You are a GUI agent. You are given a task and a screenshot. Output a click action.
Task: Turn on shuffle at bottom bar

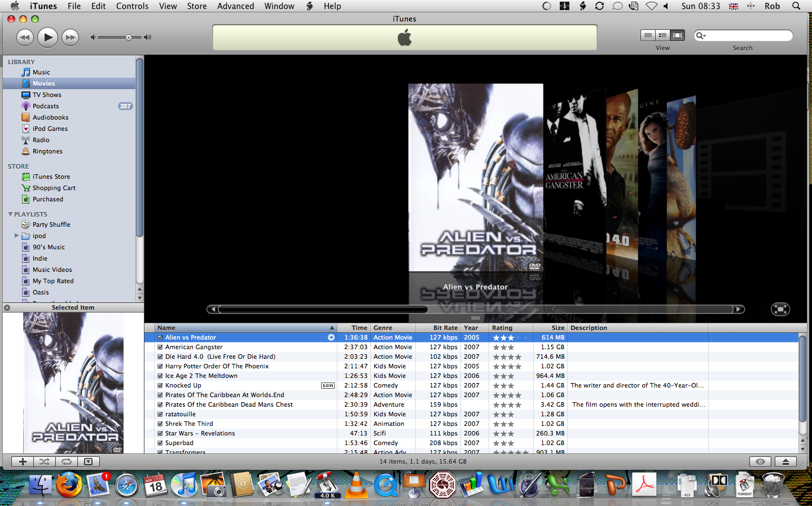45,461
